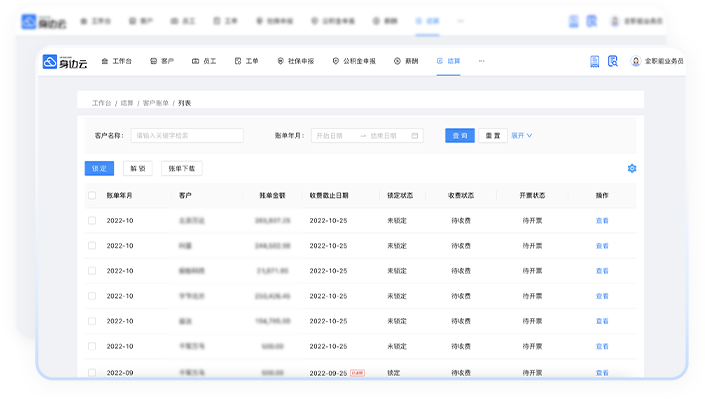The width and height of the screenshot is (705, 399).
Task: Click the blue 锁定 lock button above the table
Action: [x=99, y=168]
